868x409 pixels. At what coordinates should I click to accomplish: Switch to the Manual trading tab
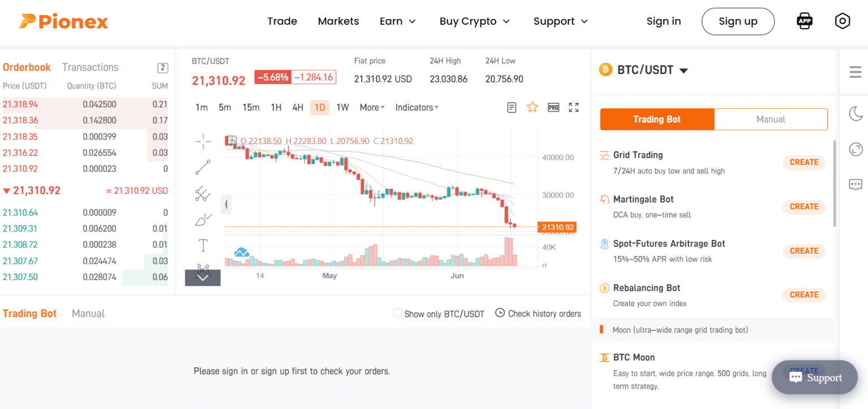coord(771,119)
